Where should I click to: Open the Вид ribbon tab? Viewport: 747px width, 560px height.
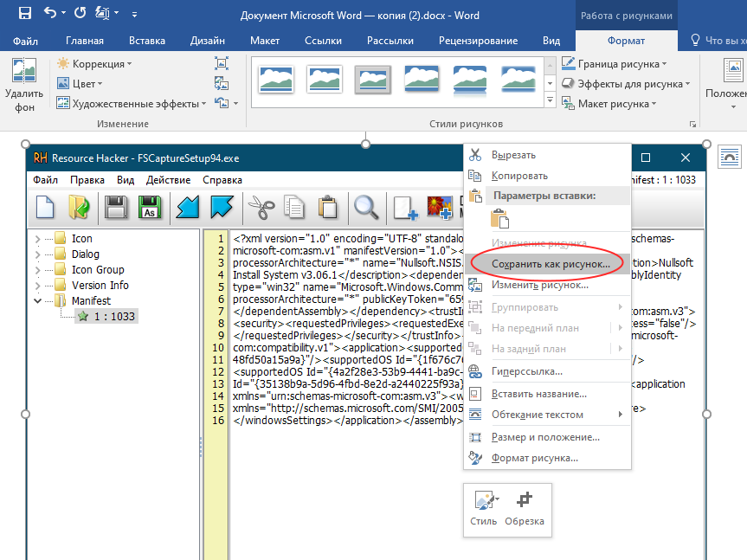click(551, 41)
